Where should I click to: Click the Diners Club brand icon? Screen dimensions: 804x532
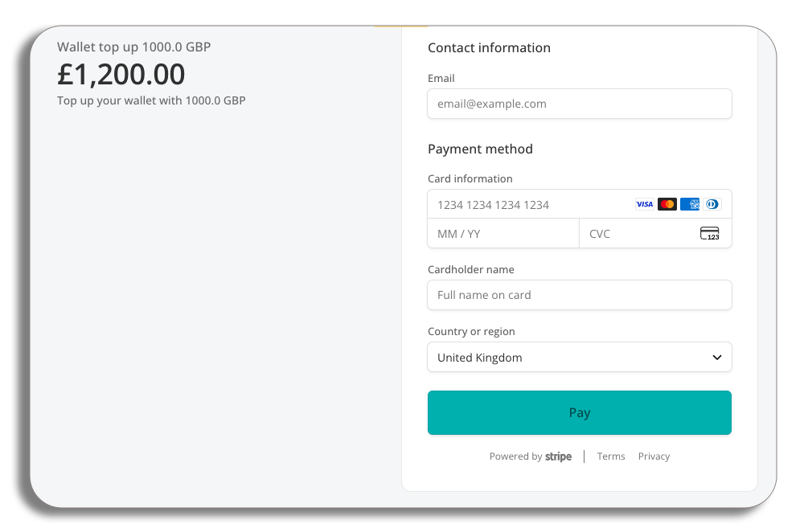(712, 204)
